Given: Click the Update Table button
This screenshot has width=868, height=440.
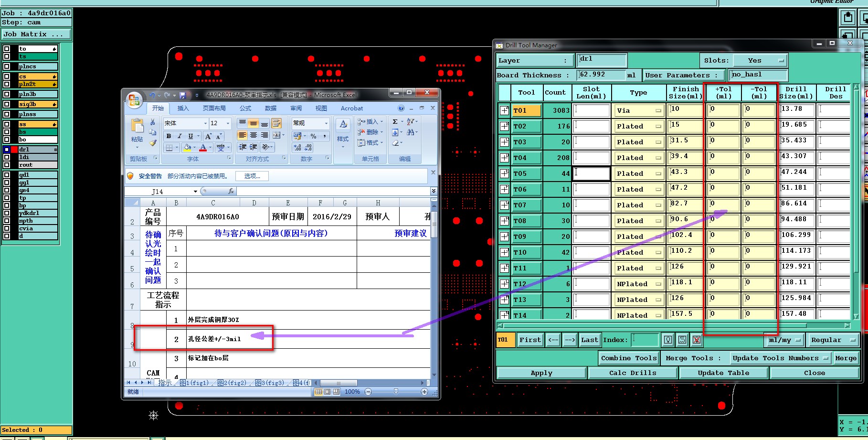Looking at the screenshot, I should (x=723, y=373).
